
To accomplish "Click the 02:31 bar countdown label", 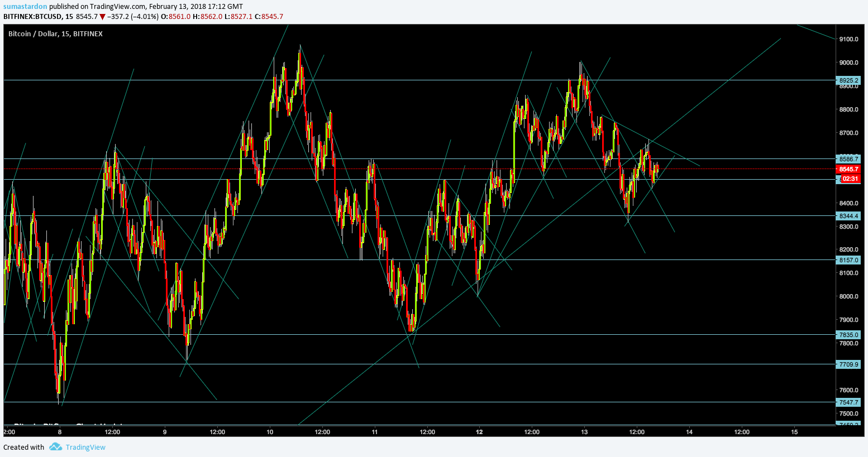I will [x=850, y=179].
